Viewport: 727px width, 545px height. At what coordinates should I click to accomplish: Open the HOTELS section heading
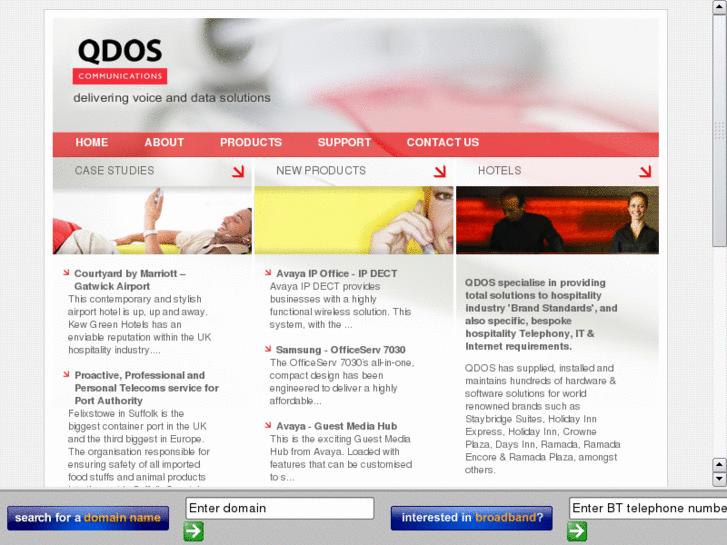(499, 171)
